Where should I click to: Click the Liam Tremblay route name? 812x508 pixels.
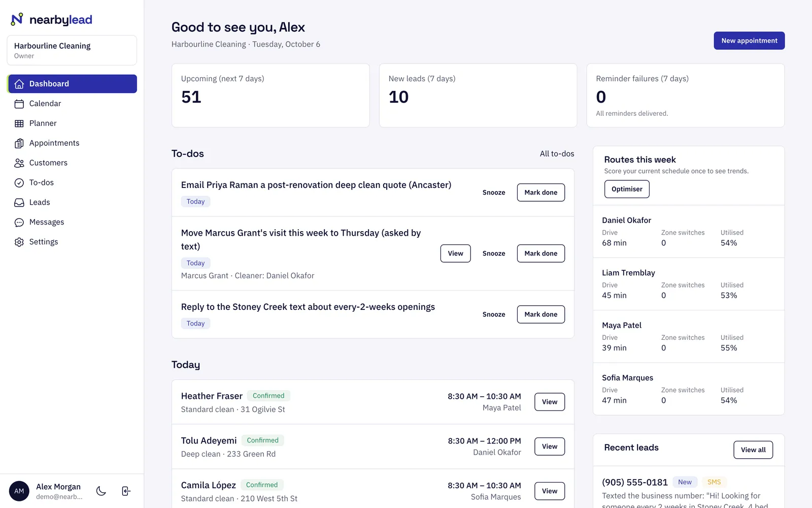(629, 273)
